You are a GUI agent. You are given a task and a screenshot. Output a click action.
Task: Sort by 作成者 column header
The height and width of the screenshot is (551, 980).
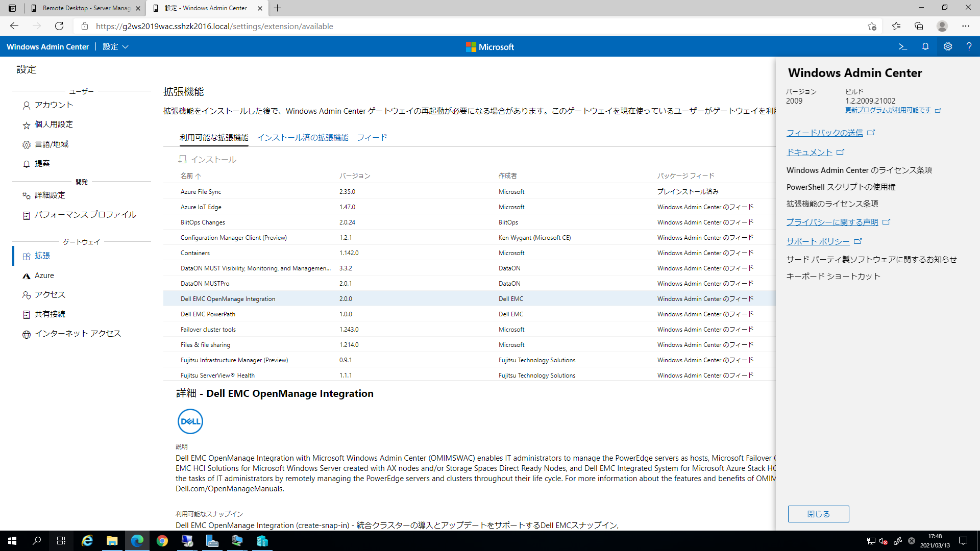click(x=508, y=176)
